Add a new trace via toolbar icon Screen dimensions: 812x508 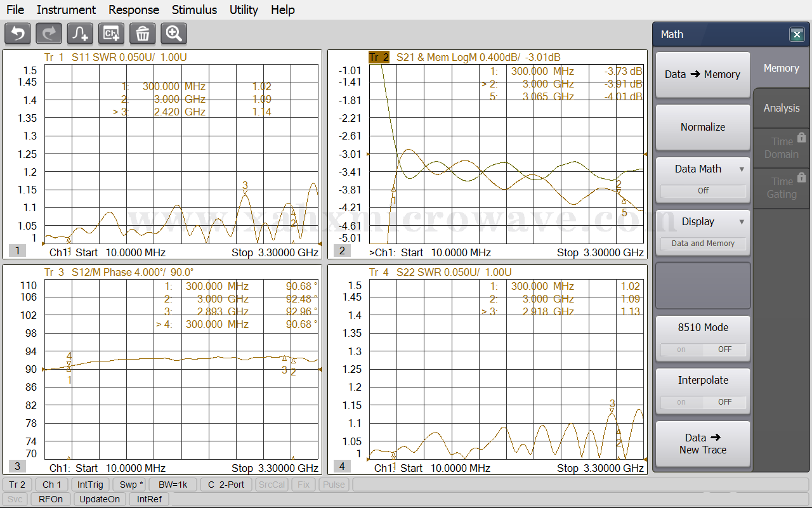point(80,34)
